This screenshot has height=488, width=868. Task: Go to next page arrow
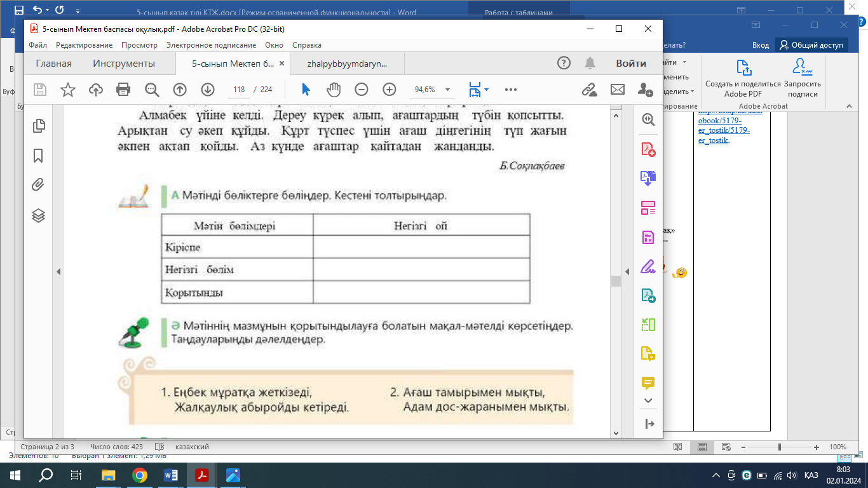tap(207, 90)
